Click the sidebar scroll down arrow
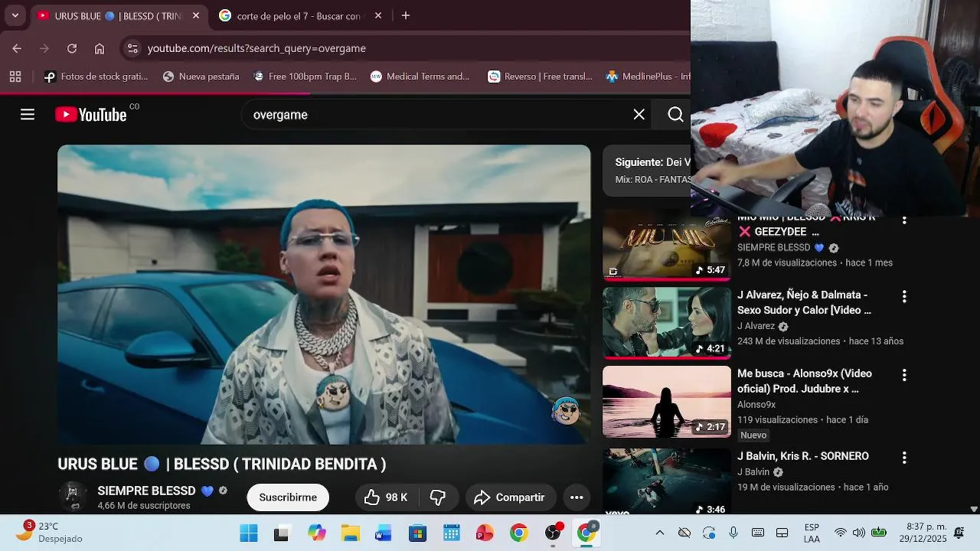This screenshot has height=551, width=980. click(974, 509)
